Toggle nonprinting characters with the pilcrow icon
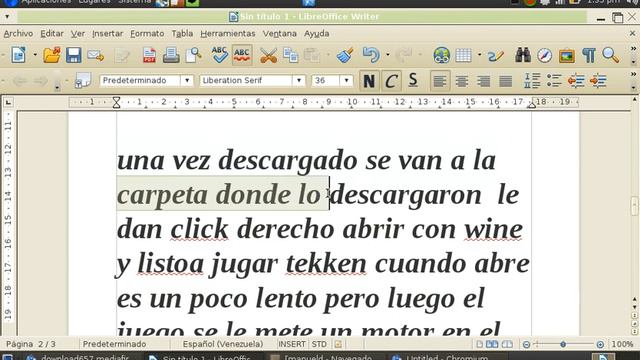Image resolution: width=640 pixels, height=360 pixels. click(589, 55)
